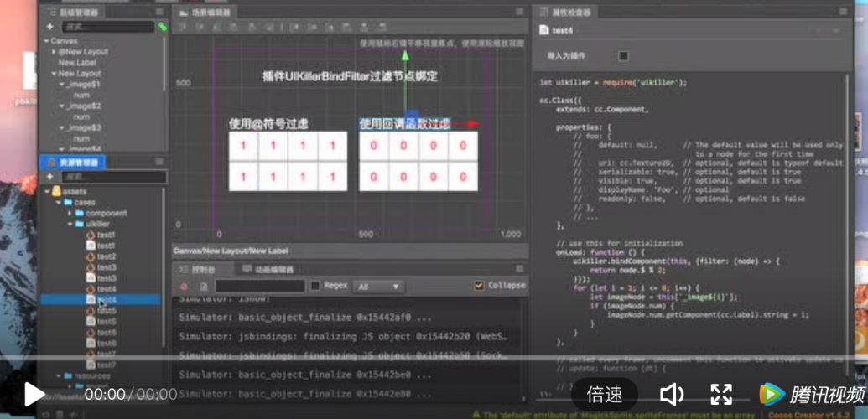The image size is (868, 419).
Task: Select num under _image$1
Action: coord(81,96)
